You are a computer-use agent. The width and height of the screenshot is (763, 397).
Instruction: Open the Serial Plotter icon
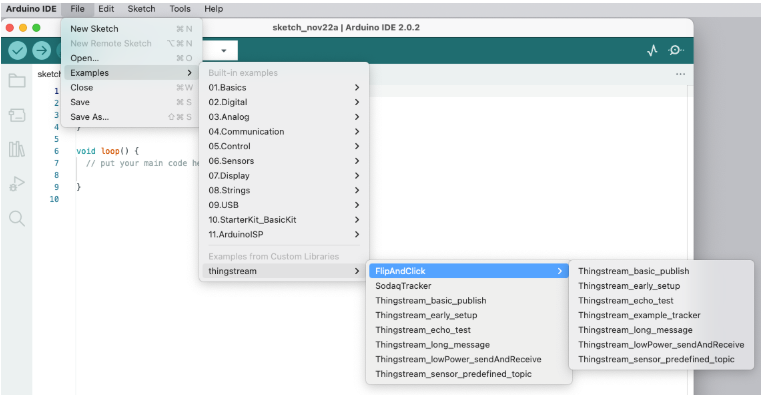point(652,50)
